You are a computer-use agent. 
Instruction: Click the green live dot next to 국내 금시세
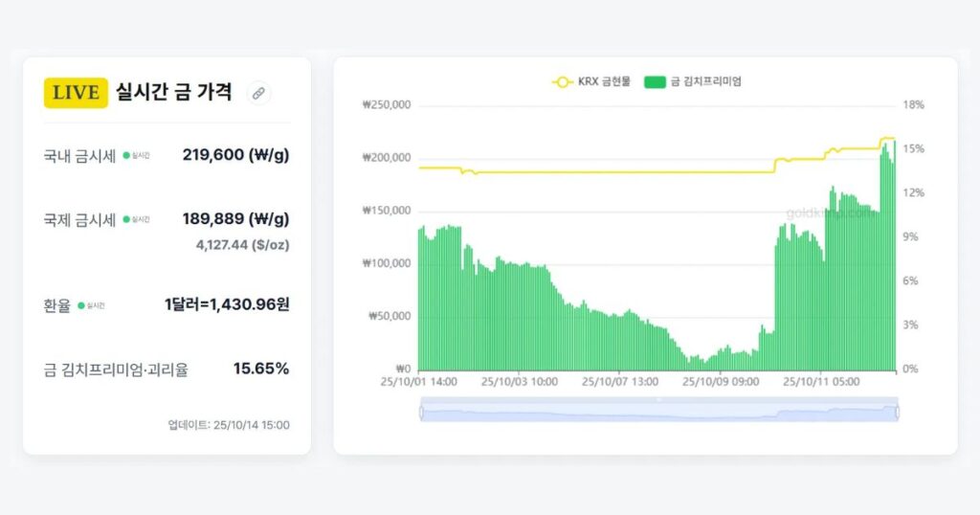click(126, 155)
